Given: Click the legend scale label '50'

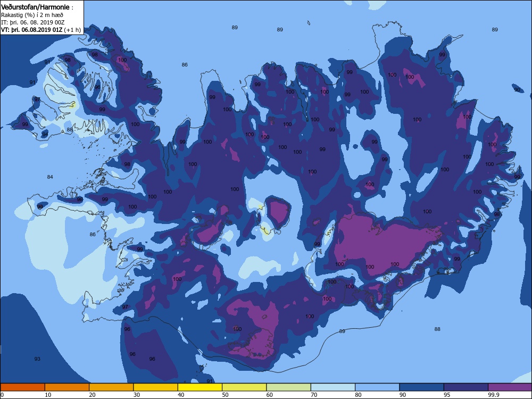Looking at the screenshot, I should [x=225, y=395].
